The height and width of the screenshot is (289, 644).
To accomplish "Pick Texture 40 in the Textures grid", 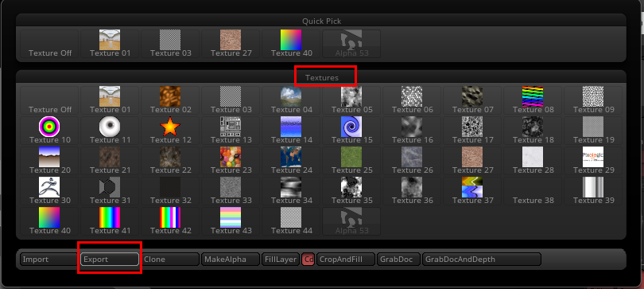I will point(49,221).
